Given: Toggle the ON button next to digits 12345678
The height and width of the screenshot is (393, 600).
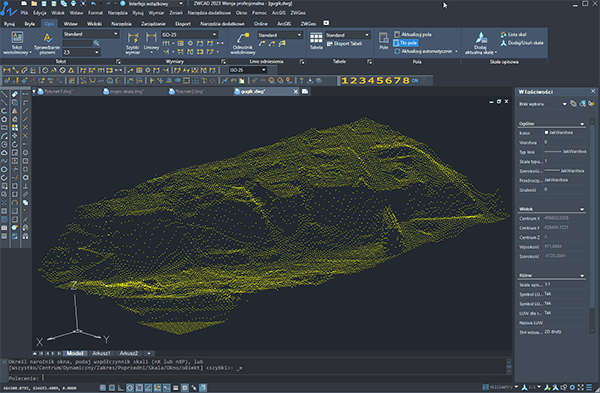Looking at the screenshot, I should (415, 81).
